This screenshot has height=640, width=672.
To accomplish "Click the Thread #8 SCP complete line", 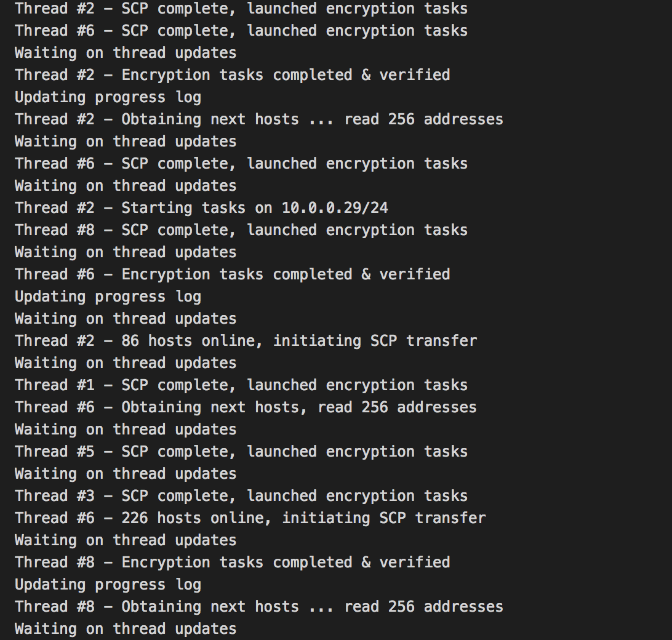I will 241,230.
